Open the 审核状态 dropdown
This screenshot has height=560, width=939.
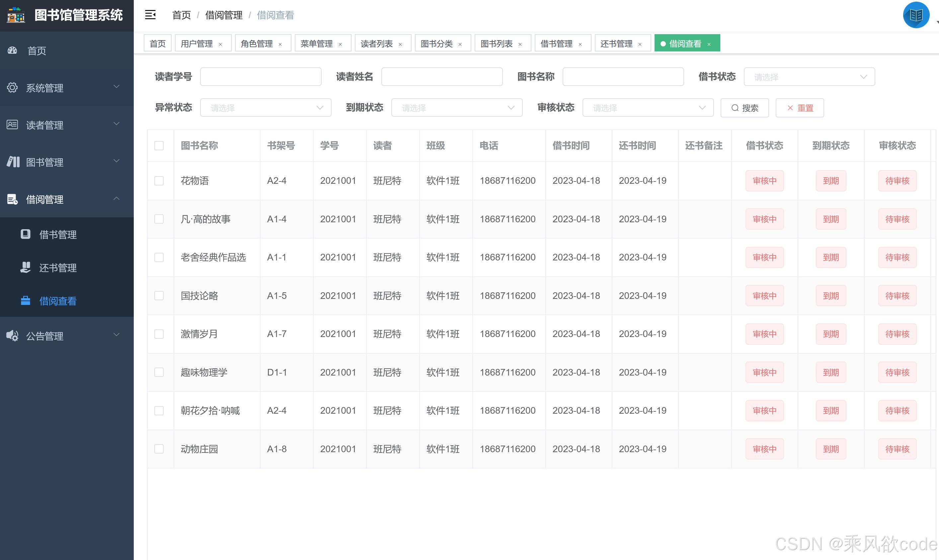[x=648, y=107]
